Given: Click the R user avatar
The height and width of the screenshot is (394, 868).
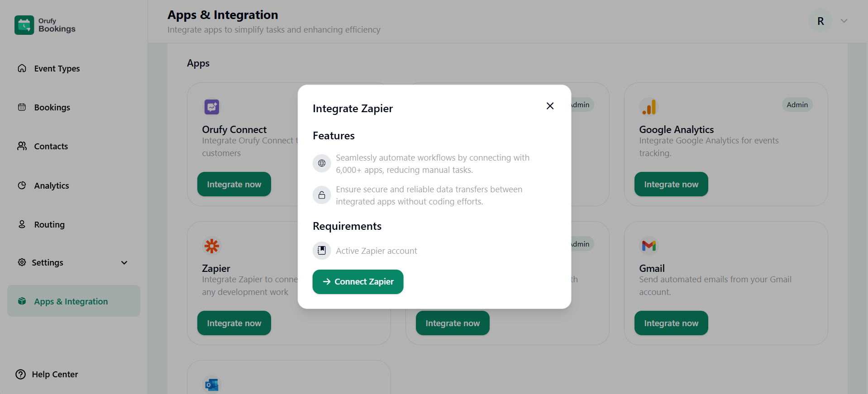Looking at the screenshot, I should [820, 21].
